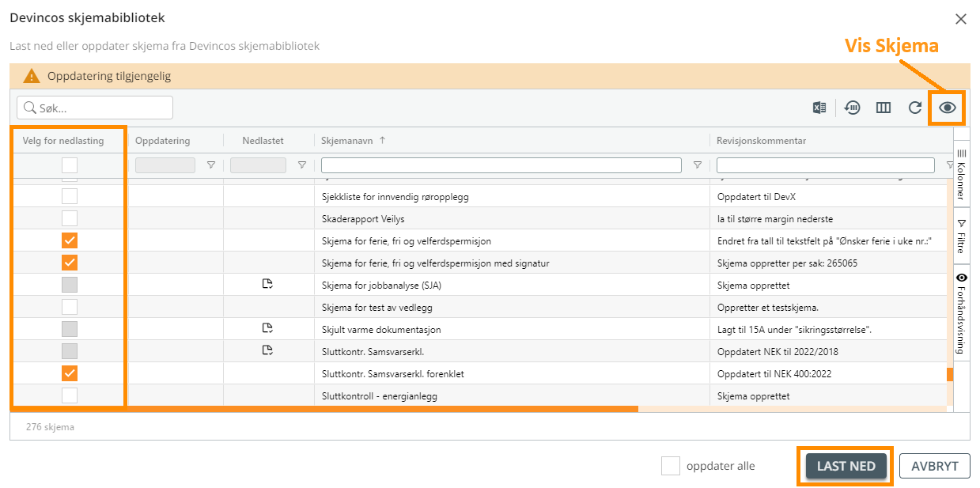This screenshot has width=980, height=488.
Task: Uncheck the ferie, fri og velferdspermisjon med signatur row
Action: click(70, 263)
